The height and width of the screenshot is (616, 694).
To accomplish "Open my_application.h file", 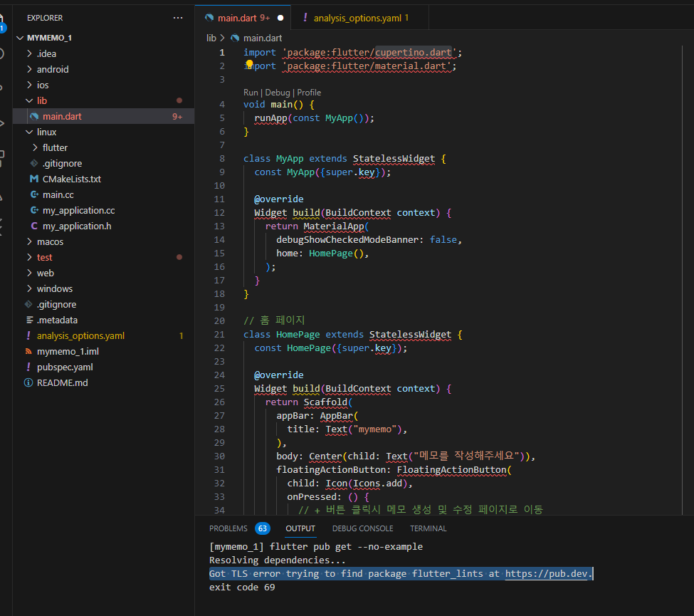I will [104, 226].
